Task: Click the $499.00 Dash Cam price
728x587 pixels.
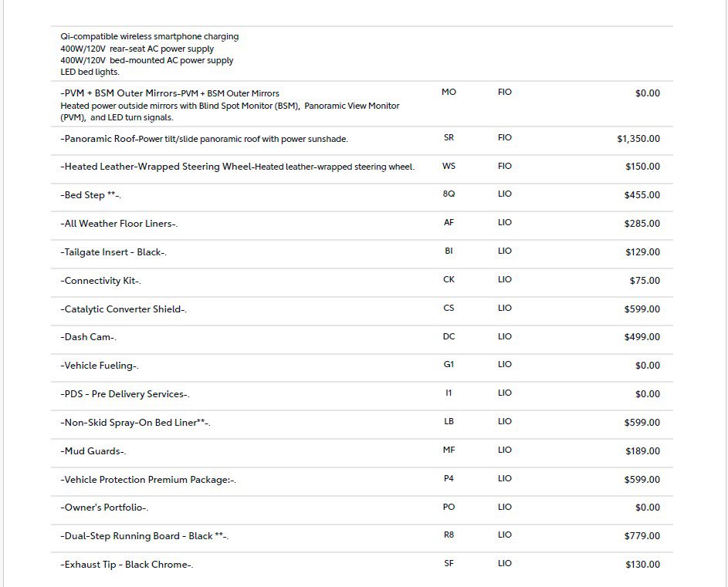Action: (642, 337)
